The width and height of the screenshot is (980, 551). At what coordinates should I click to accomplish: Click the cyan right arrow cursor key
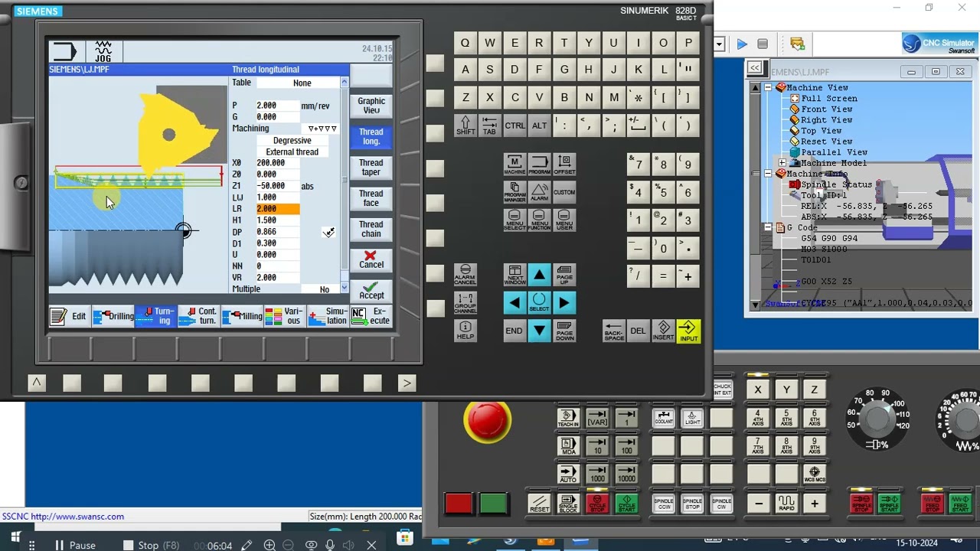click(564, 303)
